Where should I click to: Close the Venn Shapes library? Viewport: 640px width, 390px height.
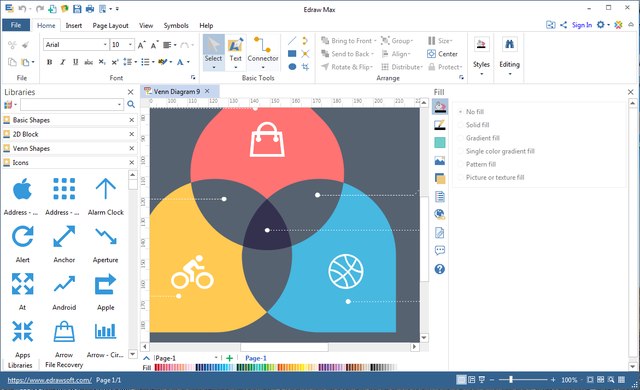(131, 148)
